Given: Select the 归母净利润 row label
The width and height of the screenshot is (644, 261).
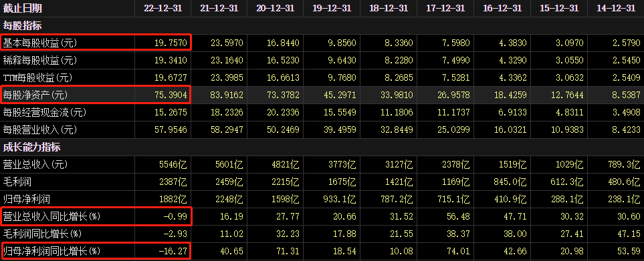Looking at the screenshot, I should 27,200.
